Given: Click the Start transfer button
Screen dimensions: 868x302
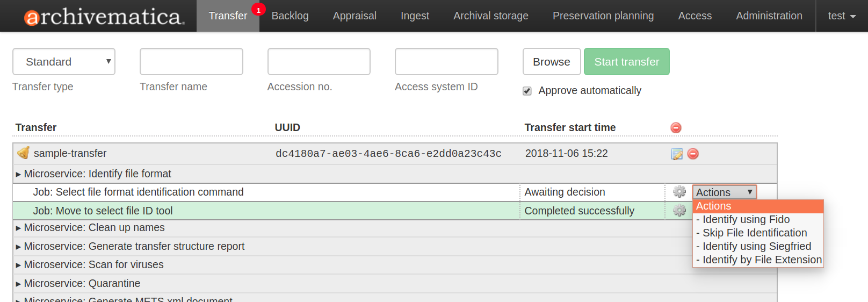Looking at the screenshot, I should click(626, 62).
